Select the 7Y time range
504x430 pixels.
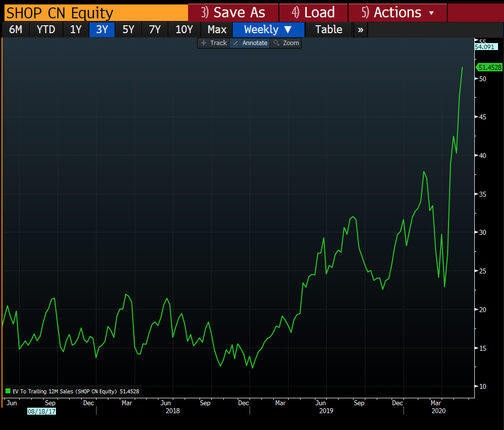pyautogui.click(x=154, y=30)
